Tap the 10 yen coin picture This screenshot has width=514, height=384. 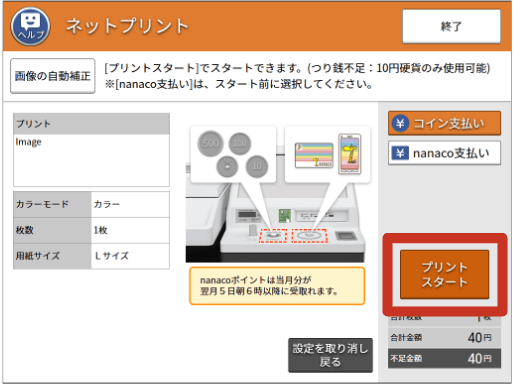[x=257, y=166]
